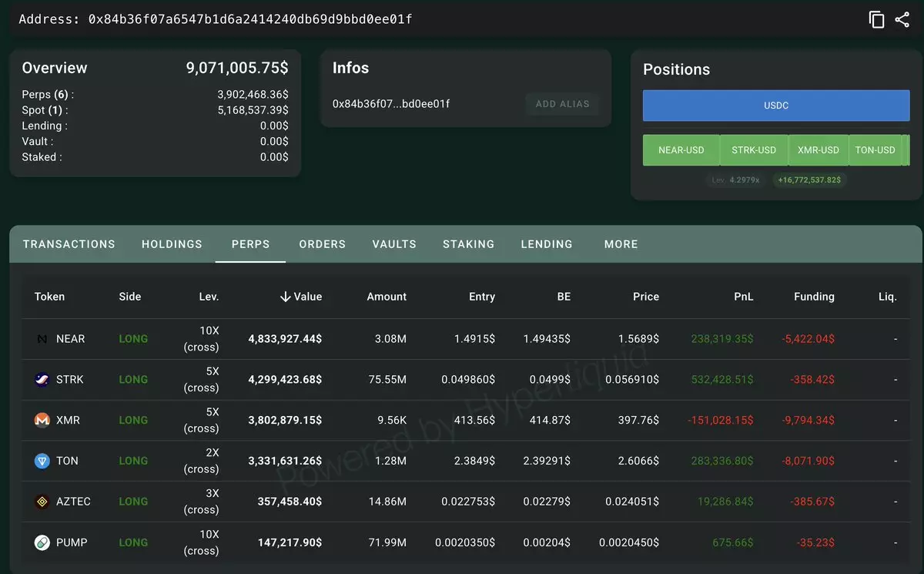Click the Amount column header

tap(387, 297)
